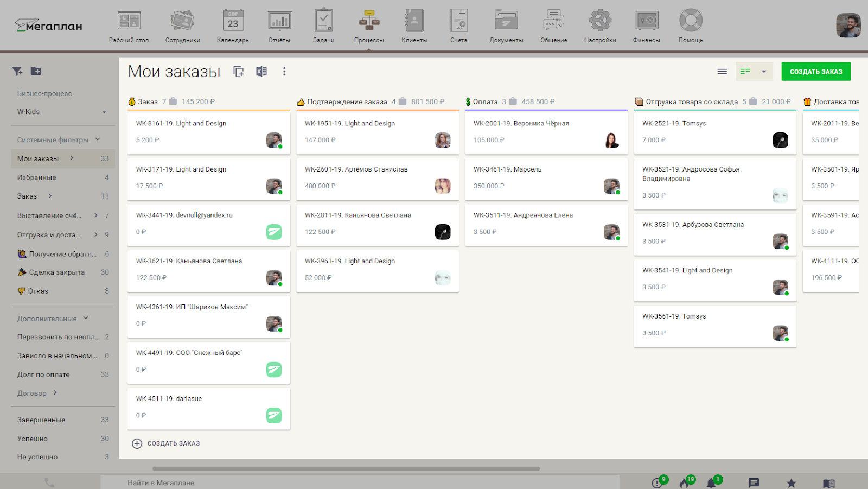This screenshot has height=489, width=868.
Task: Select the Сделка закрыта filter
Action: coord(56,272)
